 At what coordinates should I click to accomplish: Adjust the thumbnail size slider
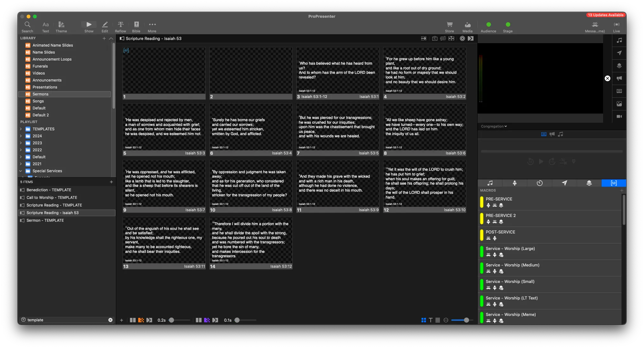coord(466,320)
